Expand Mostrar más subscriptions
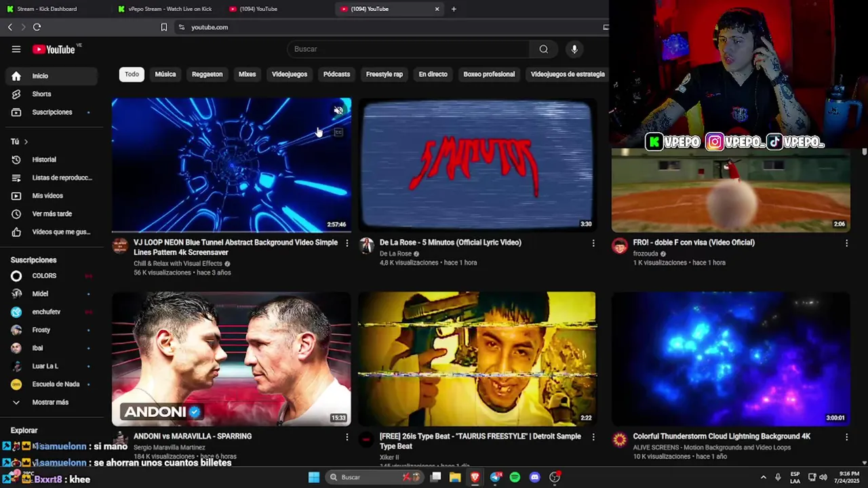Image resolution: width=868 pixels, height=488 pixels. pos(51,402)
